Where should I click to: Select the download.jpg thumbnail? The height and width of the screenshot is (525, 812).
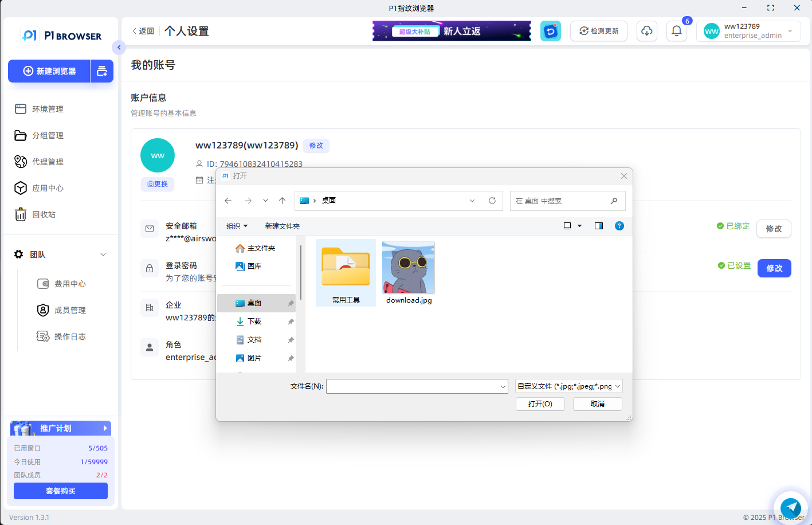click(x=407, y=267)
